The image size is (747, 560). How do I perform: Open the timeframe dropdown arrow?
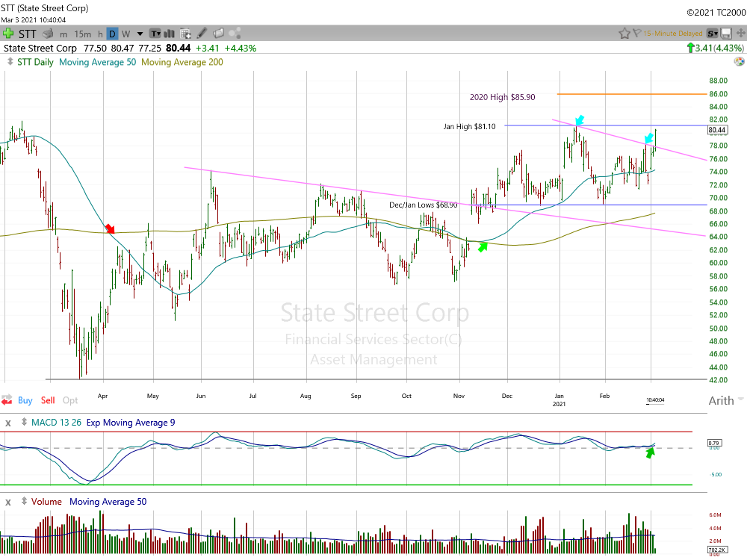point(140,34)
